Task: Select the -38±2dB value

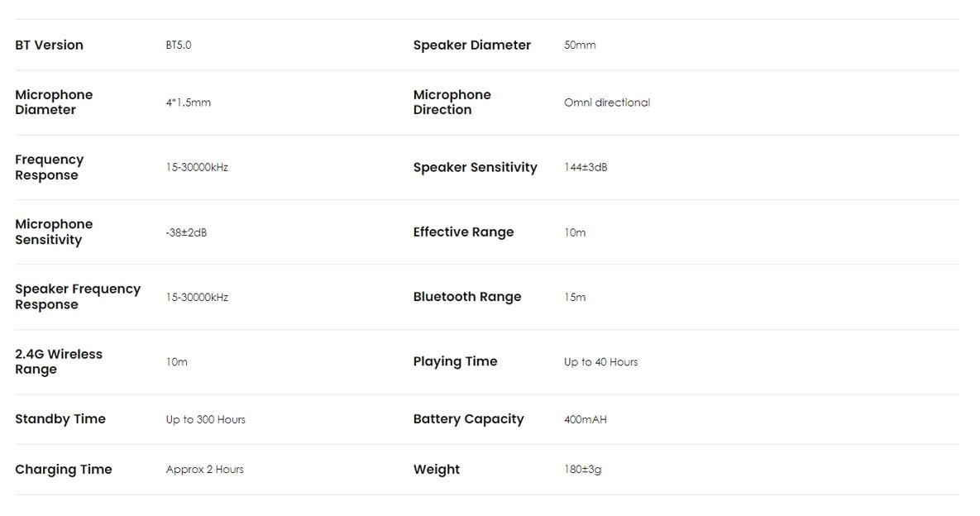Action: [186, 232]
